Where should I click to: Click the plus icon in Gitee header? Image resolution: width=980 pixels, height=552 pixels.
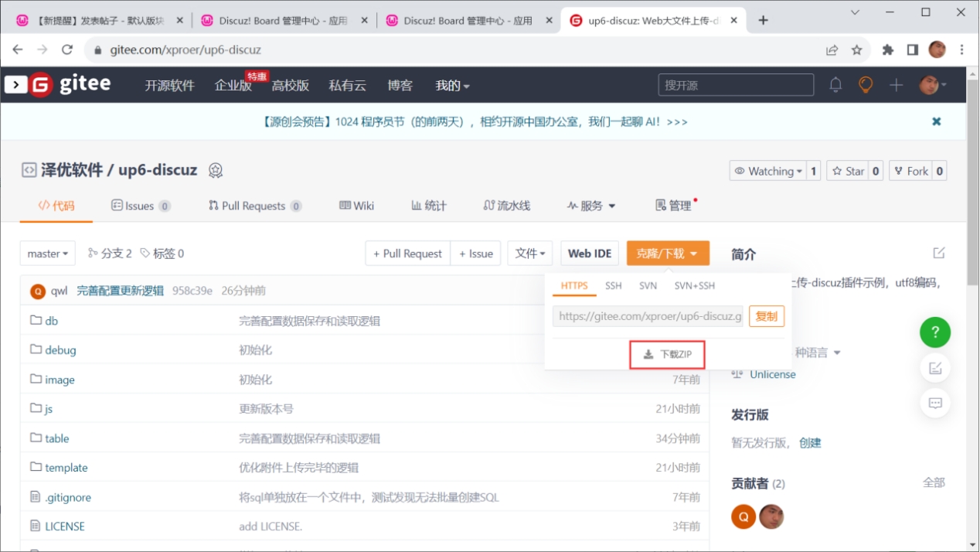896,85
